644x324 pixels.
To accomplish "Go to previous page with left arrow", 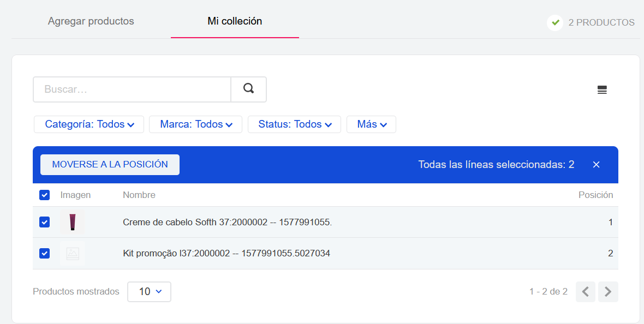I will click(x=585, y=292).
